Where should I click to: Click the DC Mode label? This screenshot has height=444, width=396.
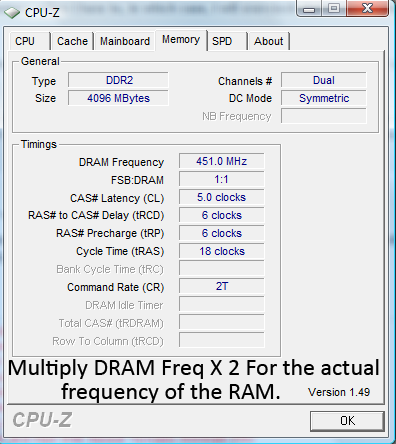click(x=250, y=99)
